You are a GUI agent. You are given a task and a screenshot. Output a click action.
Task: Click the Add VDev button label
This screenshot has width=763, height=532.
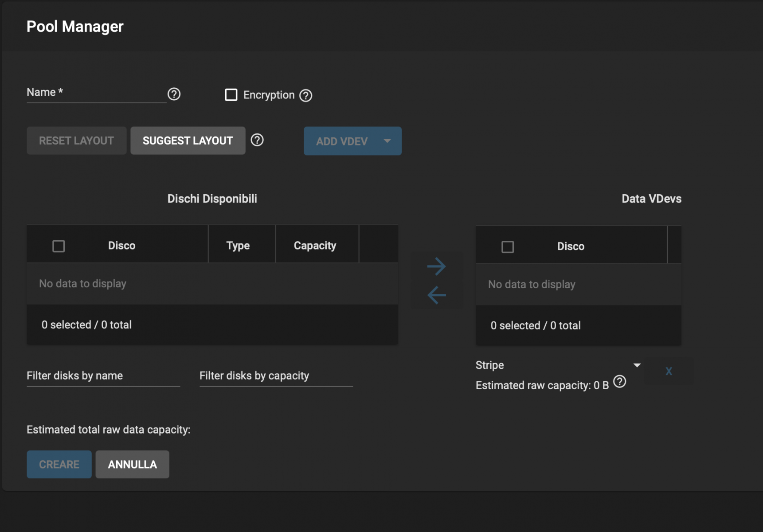coord(341,141)
